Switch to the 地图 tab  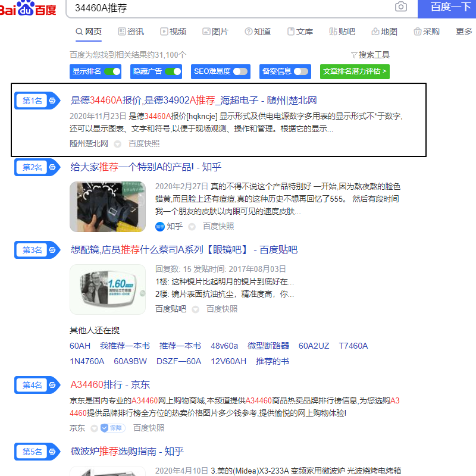[384, 32]
